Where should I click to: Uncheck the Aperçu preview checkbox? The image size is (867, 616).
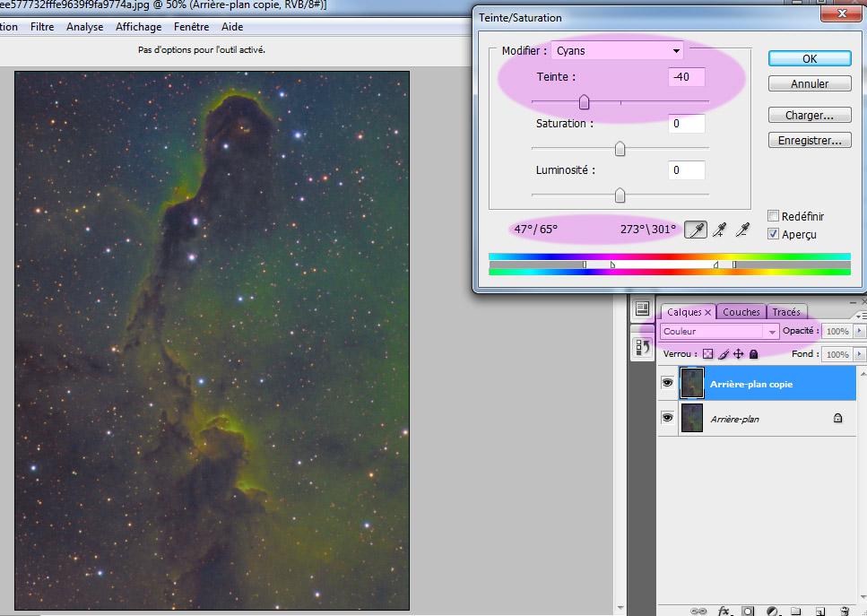[x=773, y=234]
